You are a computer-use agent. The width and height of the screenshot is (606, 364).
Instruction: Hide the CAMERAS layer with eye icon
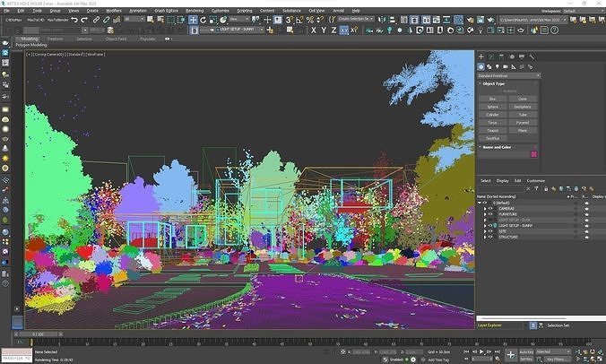click(490, 208)
